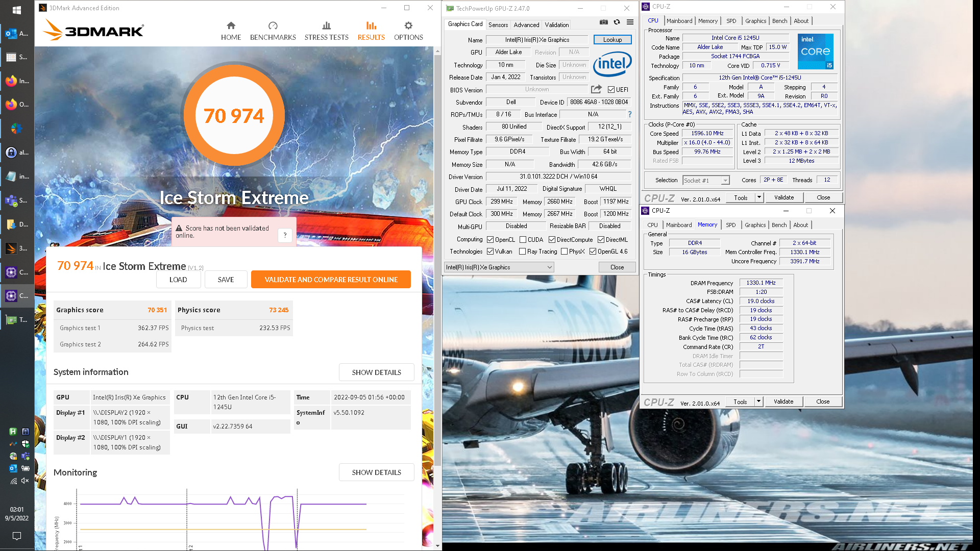The width and height of the screenshot is (980, 551).
Task: Click the 3DMARK logo
Action: pyautogui.click(x=93, y=30)
